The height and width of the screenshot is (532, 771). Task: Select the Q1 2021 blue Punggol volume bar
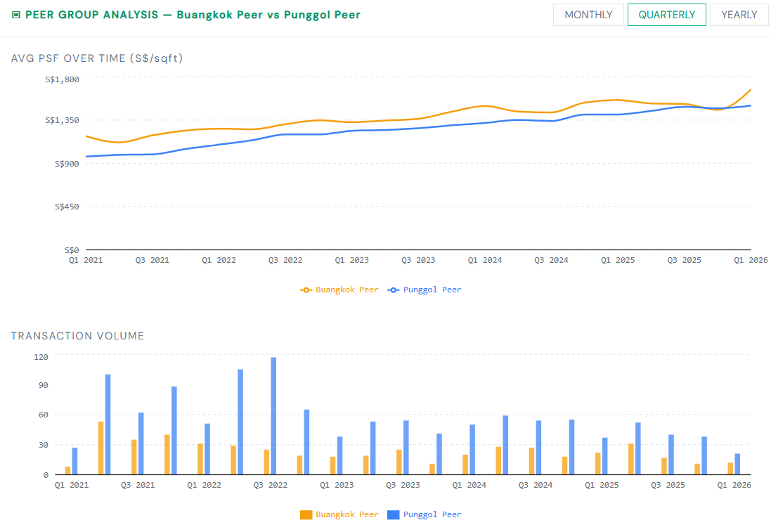click(74, 461)
